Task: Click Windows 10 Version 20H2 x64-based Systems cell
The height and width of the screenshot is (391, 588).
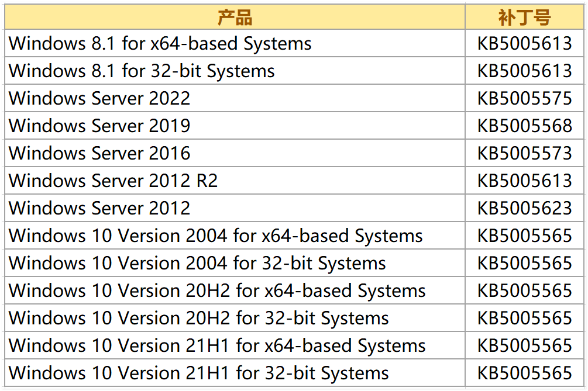Action: click(217, 290)
